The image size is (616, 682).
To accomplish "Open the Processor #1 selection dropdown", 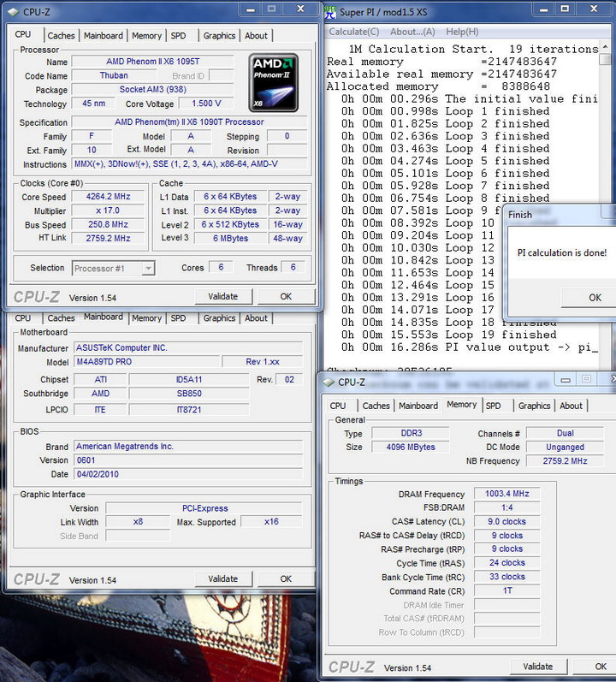I will click(x=114, y=269).
